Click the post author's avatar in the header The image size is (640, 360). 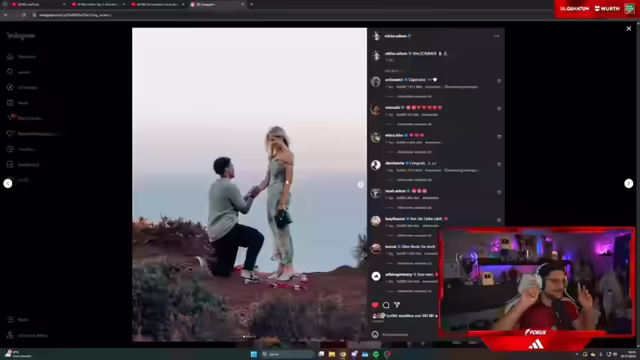point(376,36)
